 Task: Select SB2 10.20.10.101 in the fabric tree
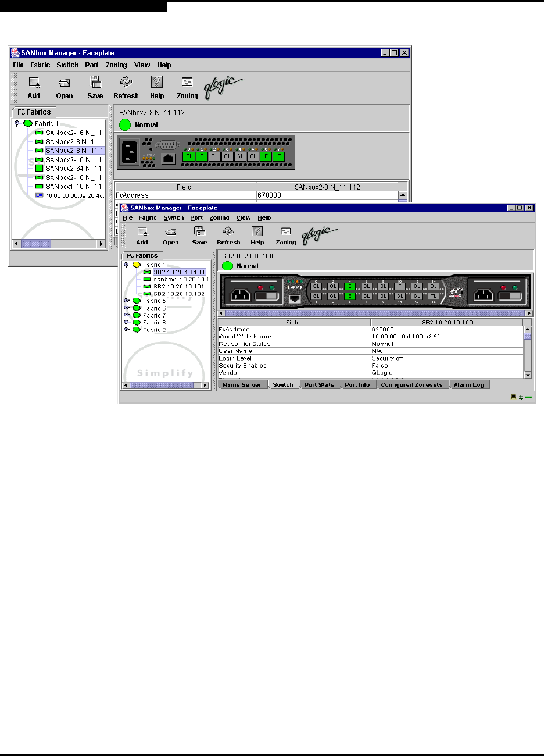178,287
